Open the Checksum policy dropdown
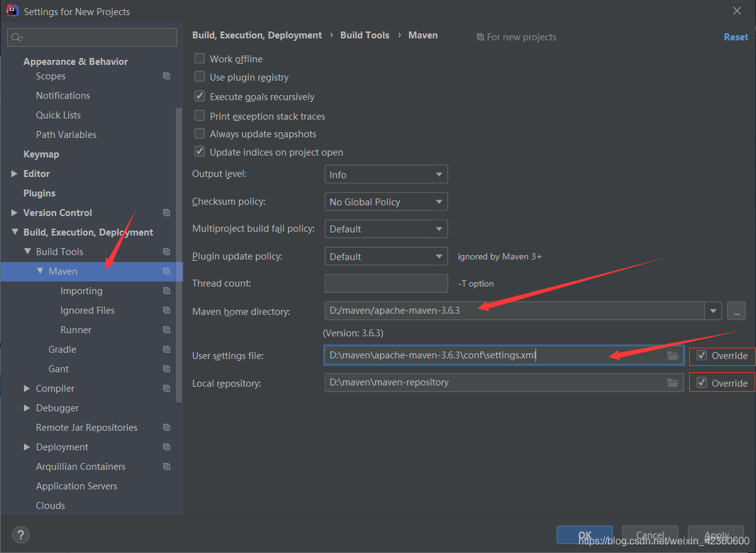This screenshot has height=553, width=756. [386, 202]
